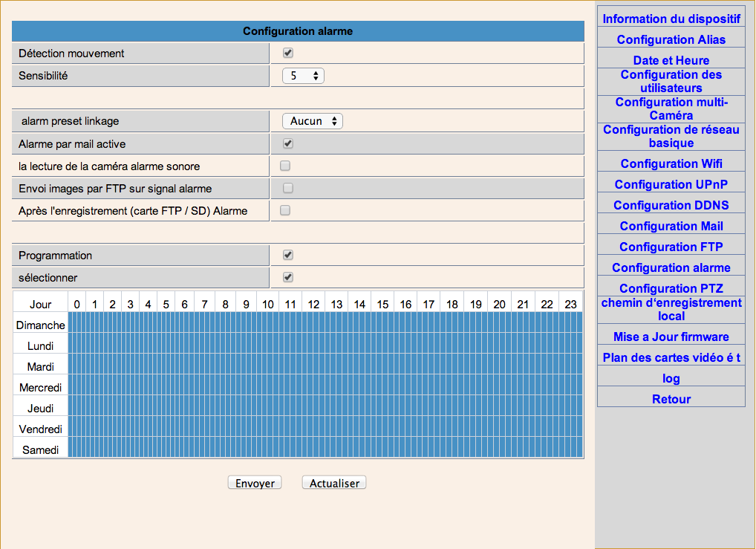Open the Sensibilité dropdown
This screenshot has height=549, width=756.
(x=303, y=76)
